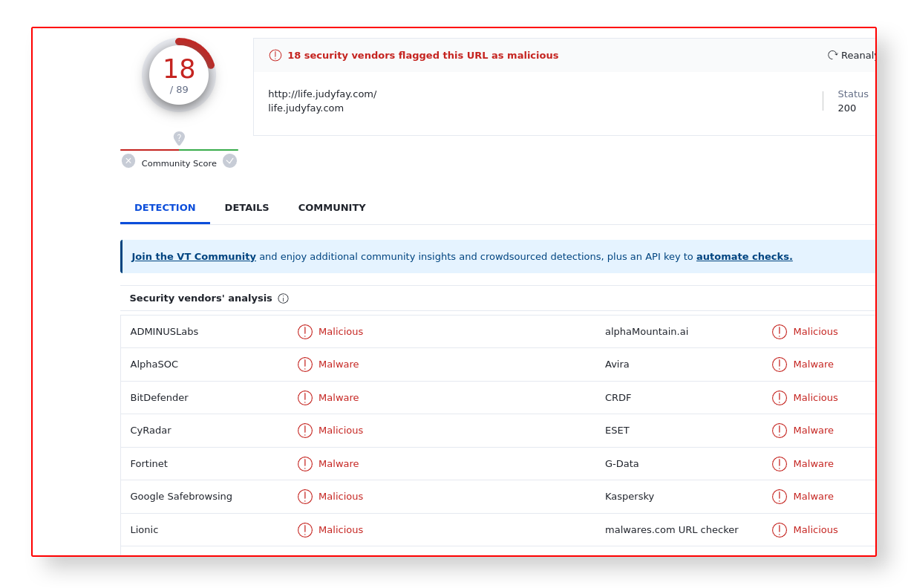This screenshot has width=908, height=588.
Task: Follow the Join the VT Community link
Action: [194, 257]
